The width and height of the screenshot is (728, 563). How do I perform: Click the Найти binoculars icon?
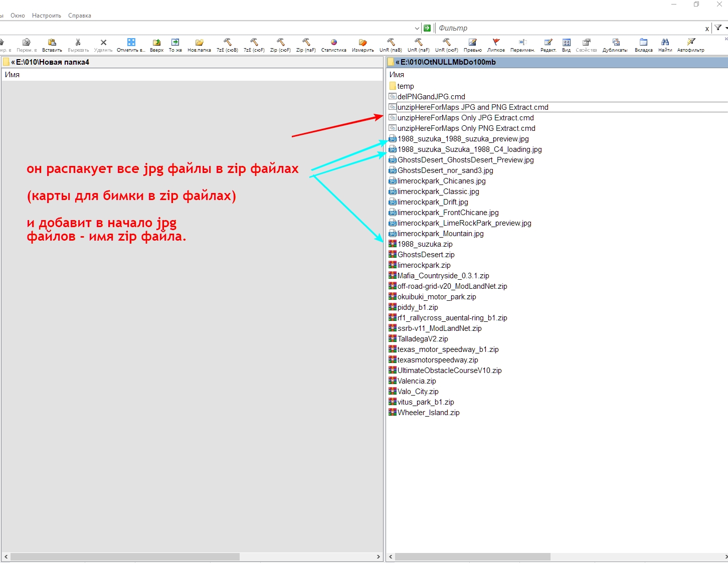click(x=665, y=42)
